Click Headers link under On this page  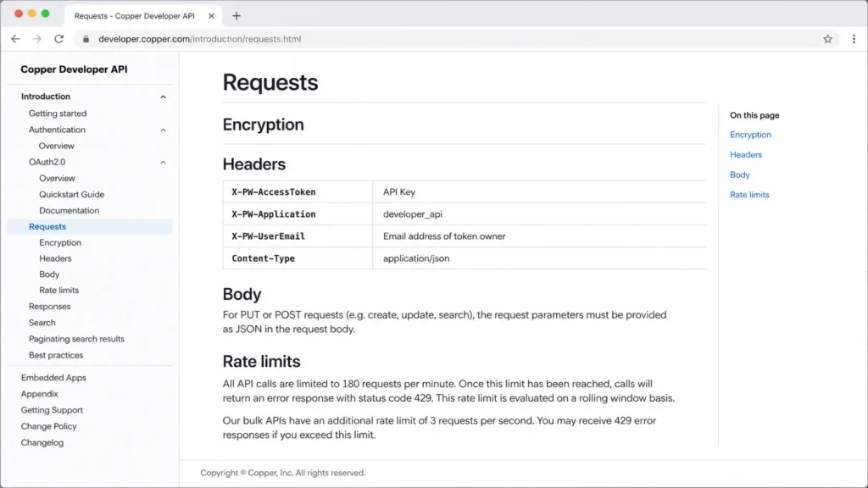pos(746,154)
